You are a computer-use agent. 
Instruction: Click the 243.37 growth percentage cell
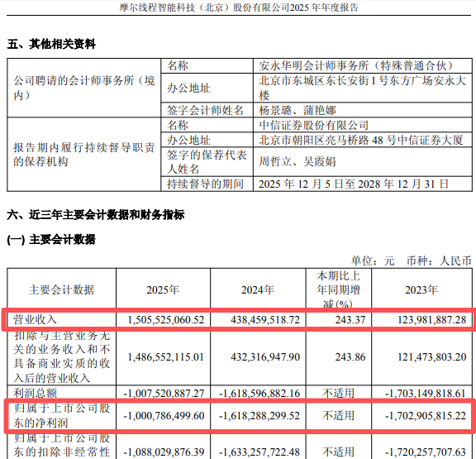tap(350, 319)
